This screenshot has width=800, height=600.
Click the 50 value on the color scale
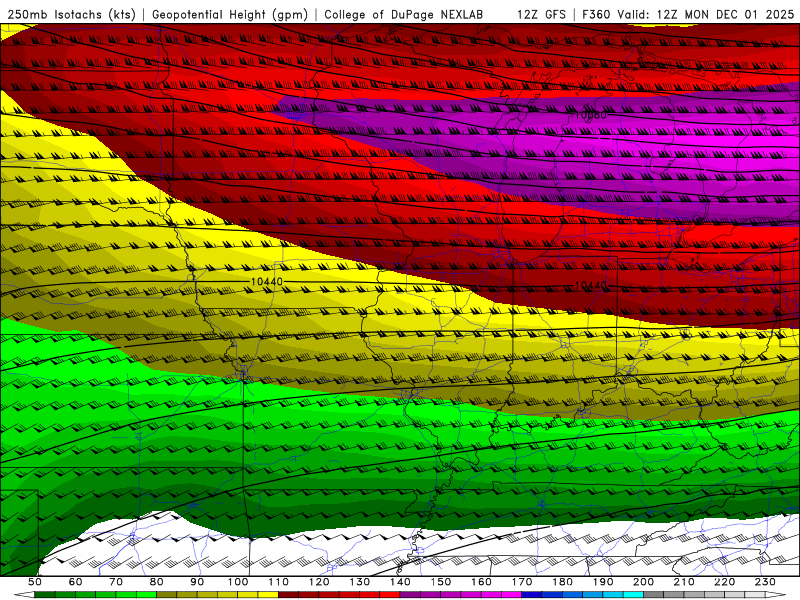(35, 582)
